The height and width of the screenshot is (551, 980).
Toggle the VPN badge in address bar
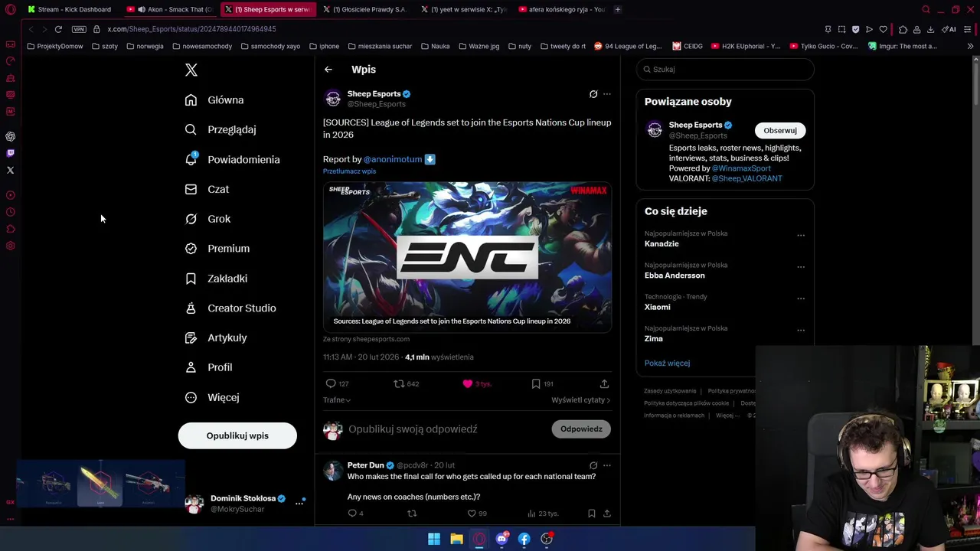point(79,29)
